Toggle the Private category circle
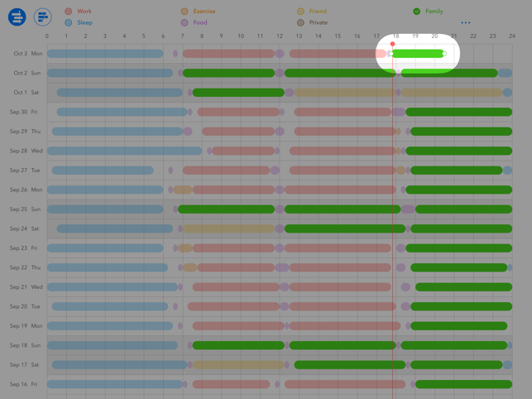 click(301, 23)
